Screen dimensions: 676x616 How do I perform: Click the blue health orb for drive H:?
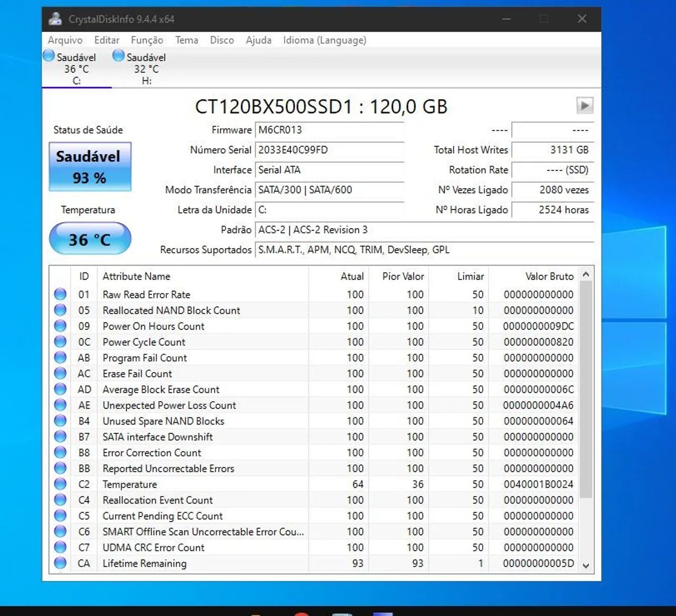pyautogui.click(x=118, y=55)
